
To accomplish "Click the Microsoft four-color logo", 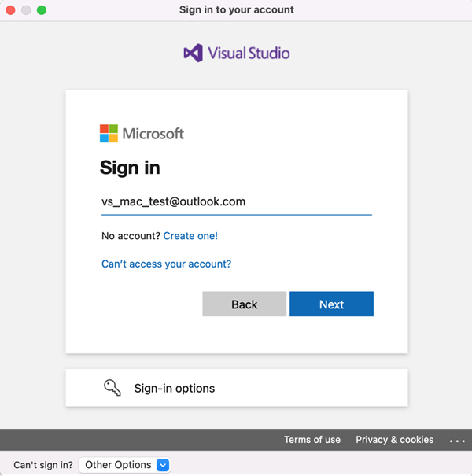I will coord(109,133).
